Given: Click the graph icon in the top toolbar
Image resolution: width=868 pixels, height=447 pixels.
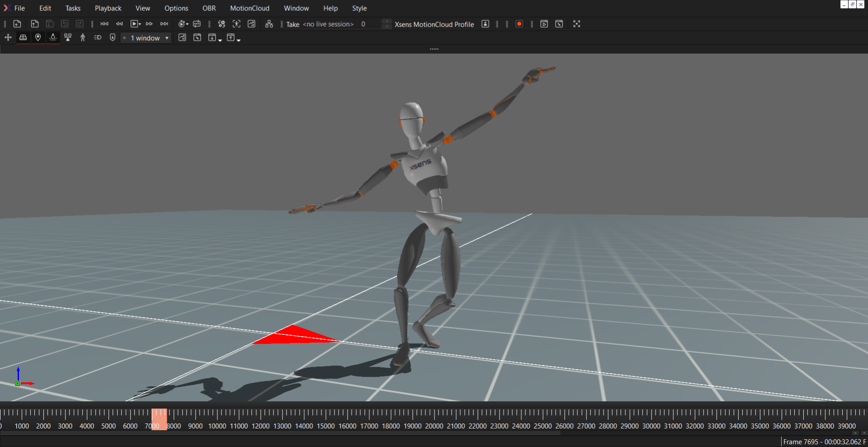Looking at the screenshot, I should pos(251,24).
